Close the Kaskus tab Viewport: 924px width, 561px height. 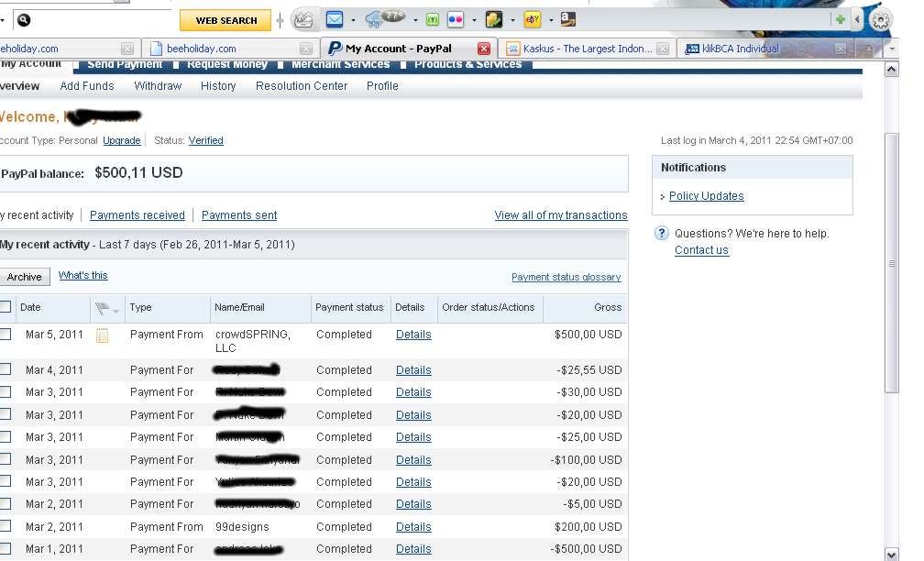(x=663, y=49)
